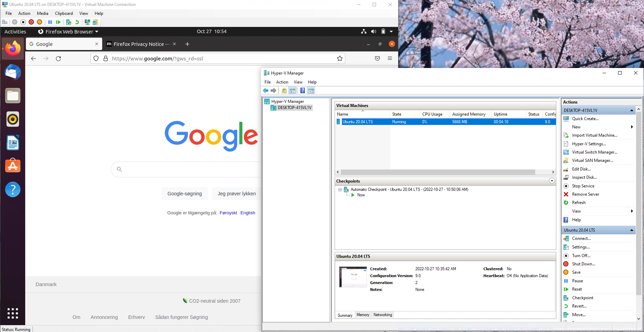Click the Checkpoint icon in VM Connection toolbar

[x=69, y=22]
